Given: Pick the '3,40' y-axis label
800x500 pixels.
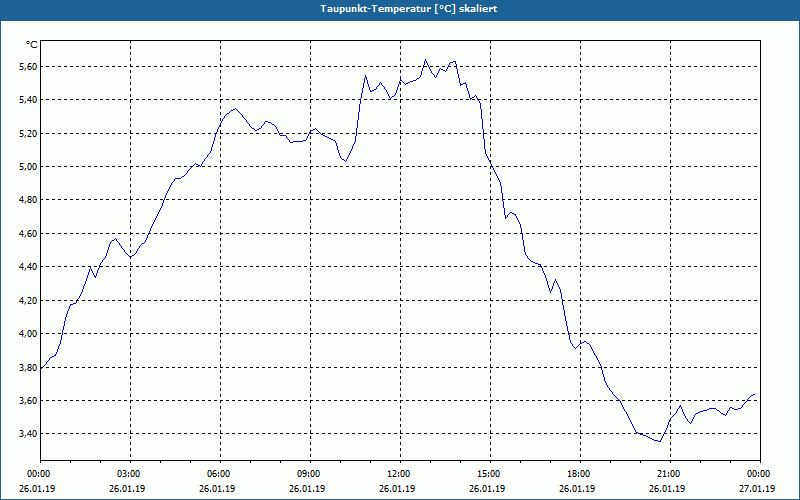Looking at the screenshot, I should (x=28, y=434).
